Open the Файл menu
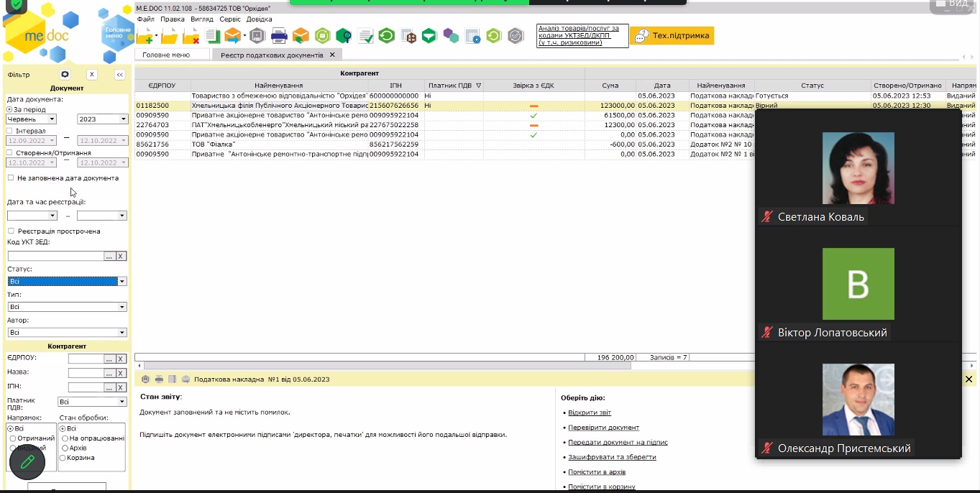 coord(146,19)
